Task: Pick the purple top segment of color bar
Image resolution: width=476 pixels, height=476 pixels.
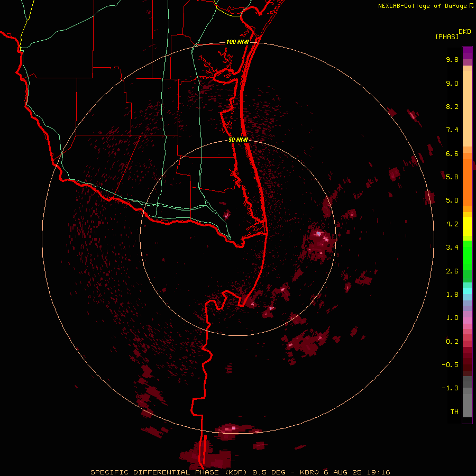Action: 467,53
